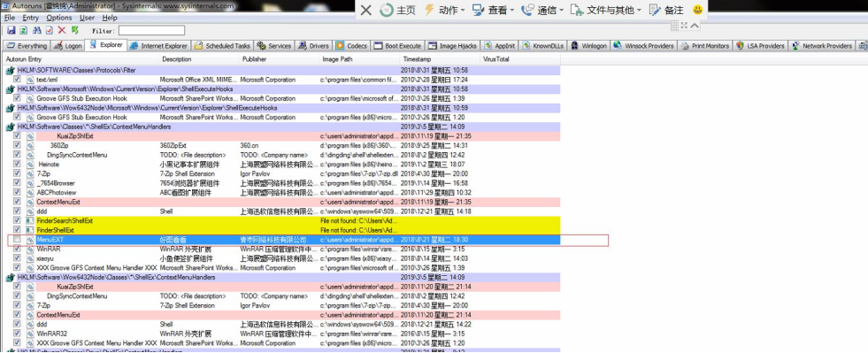The height and width of the screenshot is (353, 868).
Task: Uncheck the xiaoyu entry checkbox
Action: [17, 258]
